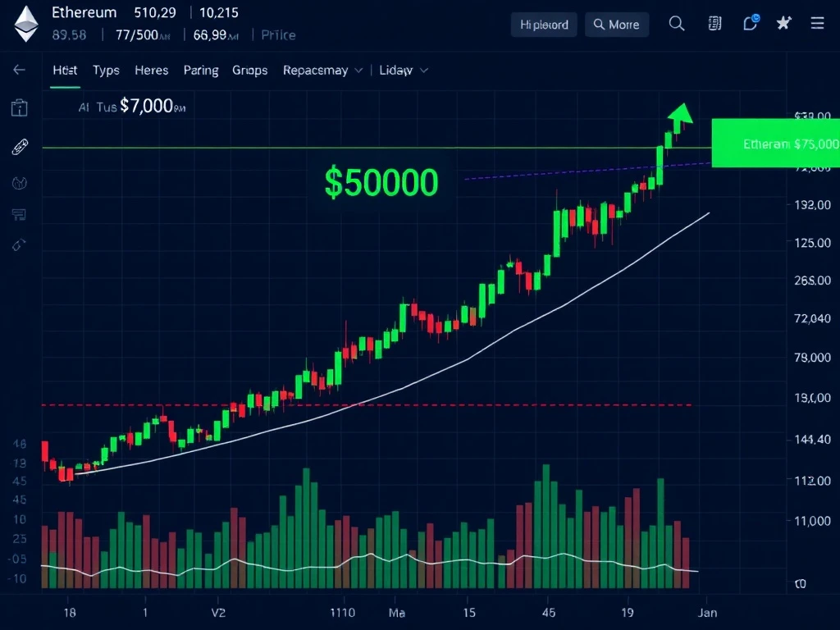Click the Morre search button
840x630 pixels.
tap(617, 25)
